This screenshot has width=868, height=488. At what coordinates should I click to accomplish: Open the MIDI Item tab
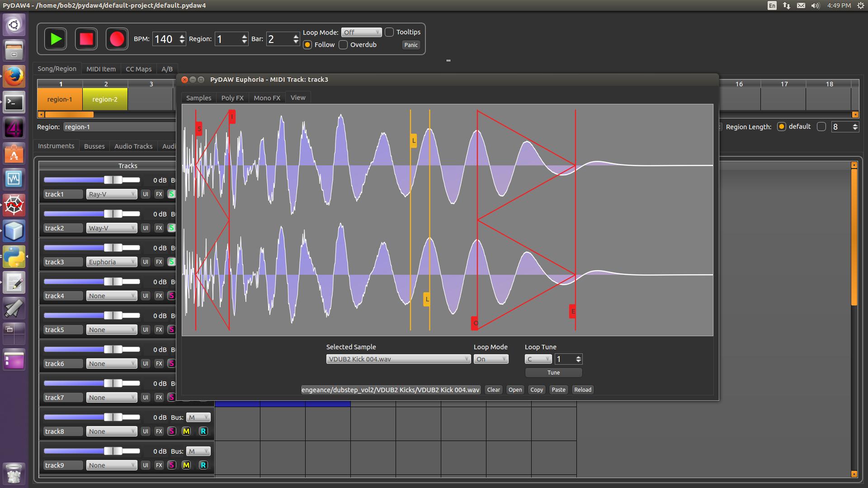[x=101, y=69]
